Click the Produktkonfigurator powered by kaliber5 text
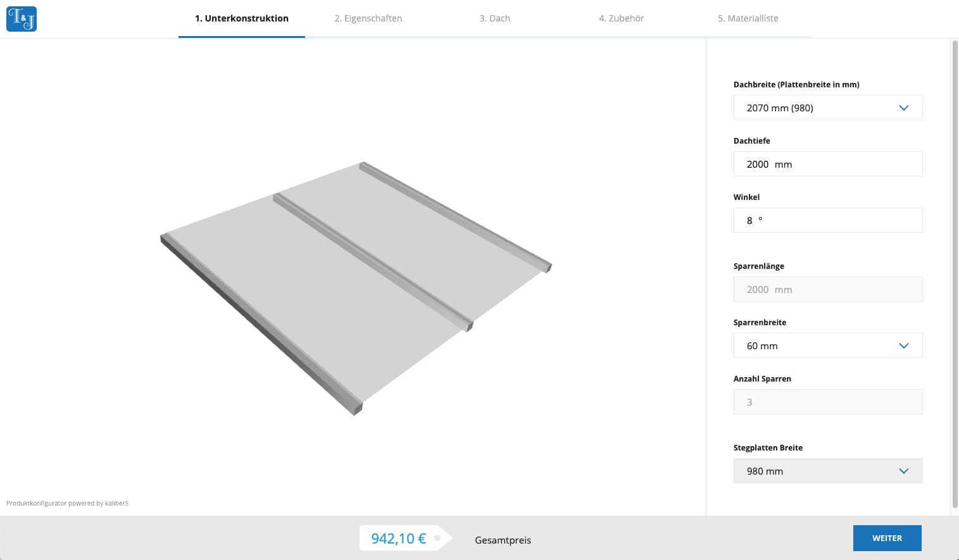This screenshot has height=560, width=959. coord(67,503)
